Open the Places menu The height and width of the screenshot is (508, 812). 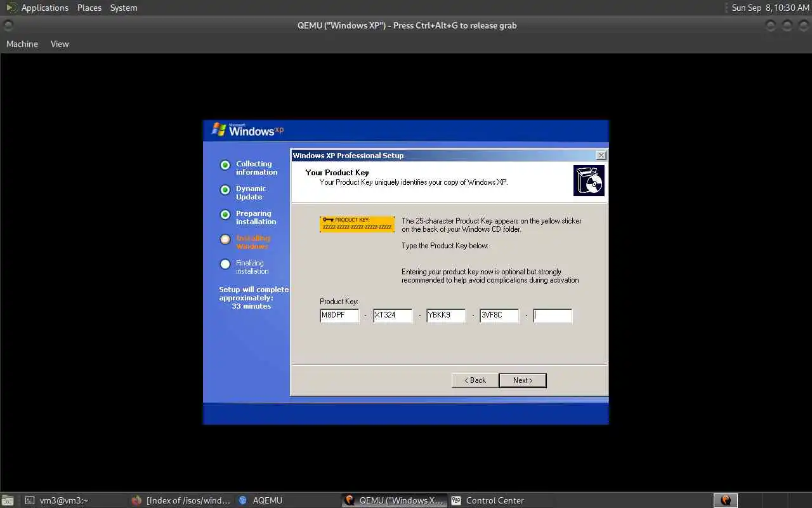pyautogui.click(x=89, y=8)
